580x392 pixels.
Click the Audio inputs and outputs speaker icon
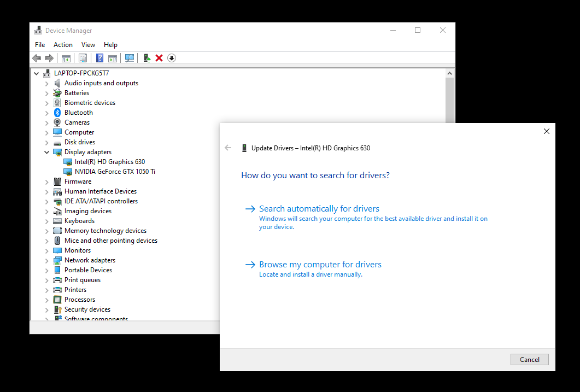[x=57, y=83]
